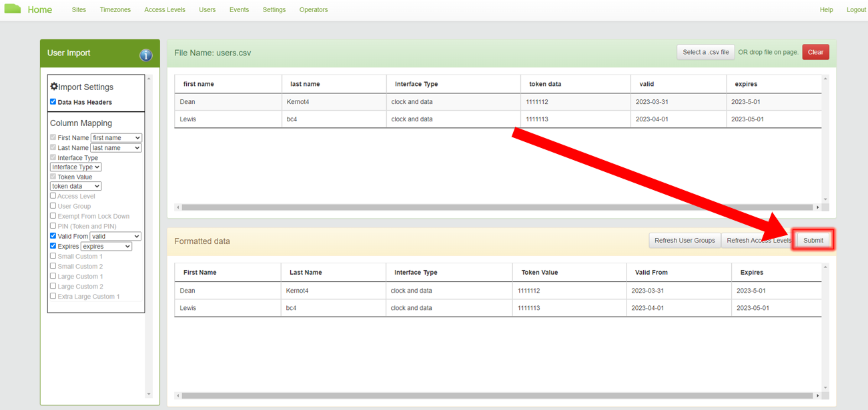Go to Access Levels menu item

coord(165,10)
